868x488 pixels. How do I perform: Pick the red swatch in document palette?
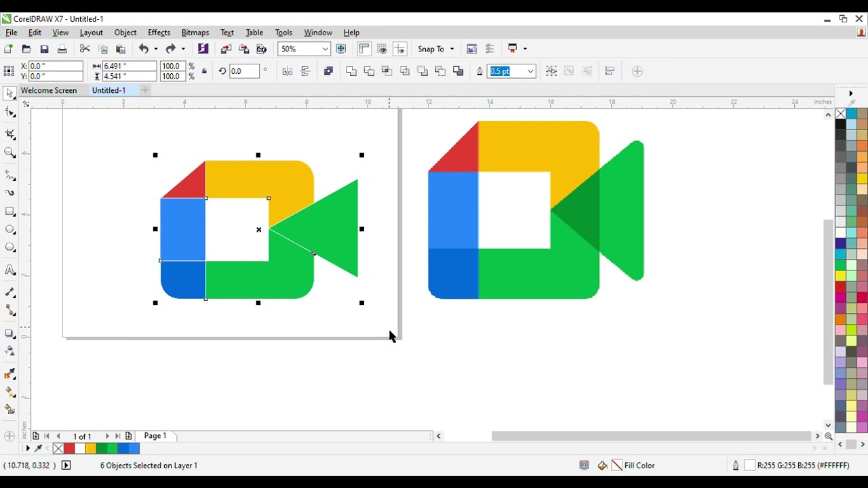click(69, 448)
